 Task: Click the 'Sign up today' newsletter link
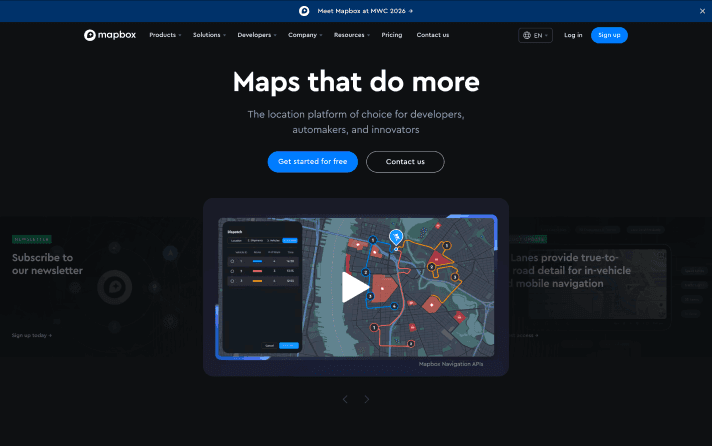(32, 335)
